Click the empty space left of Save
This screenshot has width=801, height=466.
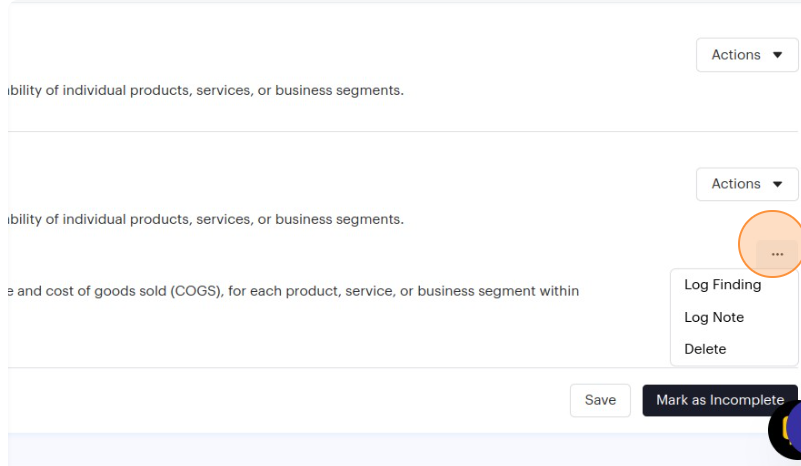coord(300,400)
